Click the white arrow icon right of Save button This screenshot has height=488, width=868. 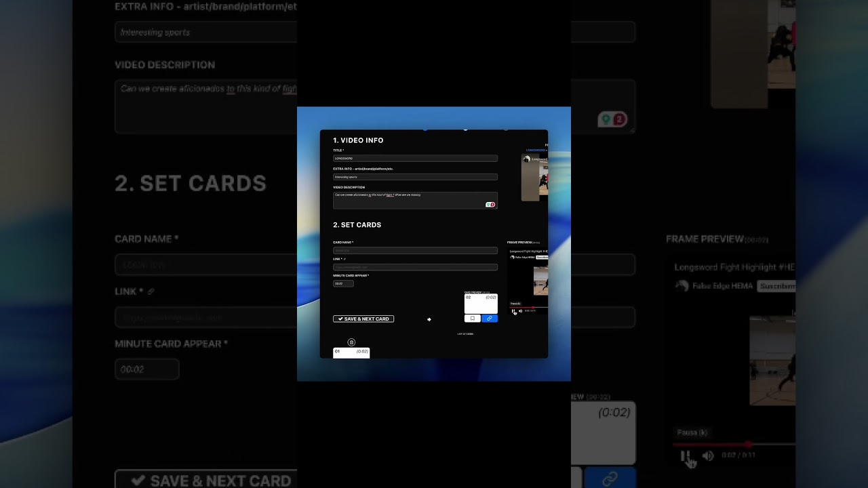429,319
